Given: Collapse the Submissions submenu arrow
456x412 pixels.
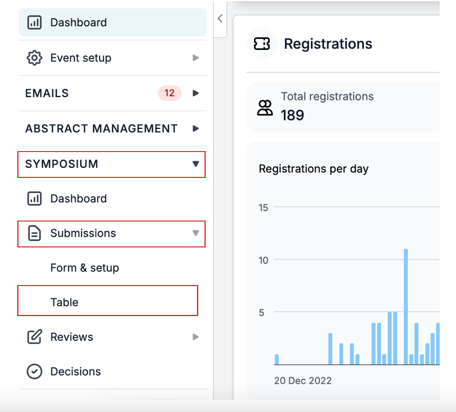Looking at the screenshot, I should tap(196, 233).
